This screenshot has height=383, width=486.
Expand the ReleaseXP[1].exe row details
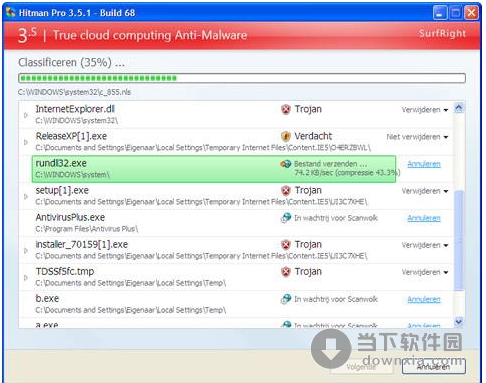(26, 142)
